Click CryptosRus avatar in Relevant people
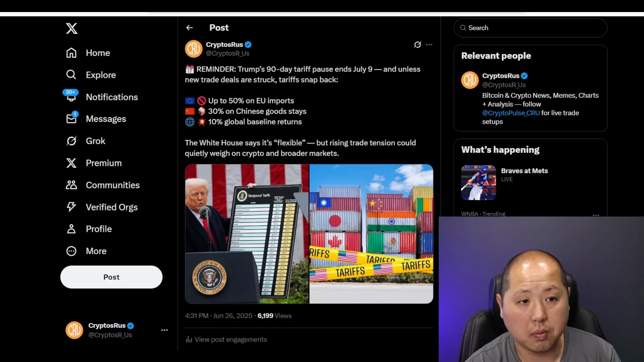 470,80
